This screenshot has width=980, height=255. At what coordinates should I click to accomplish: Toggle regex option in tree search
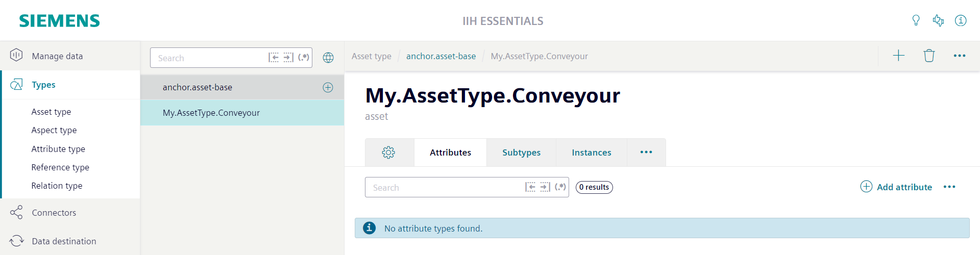pyautogui.click(x=304, y=57)
